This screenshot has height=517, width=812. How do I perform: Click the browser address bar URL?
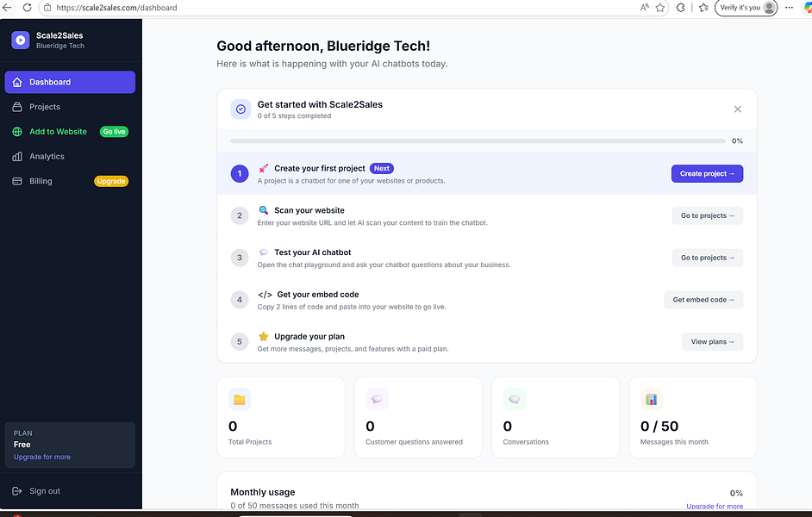[x=116, y=7]
